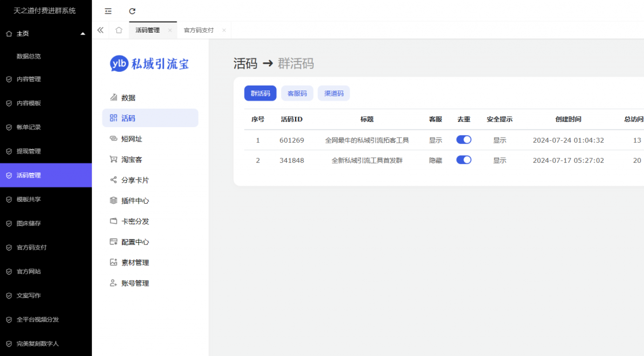Select 分享卡片 share icon item

click(x=114, y=180)
